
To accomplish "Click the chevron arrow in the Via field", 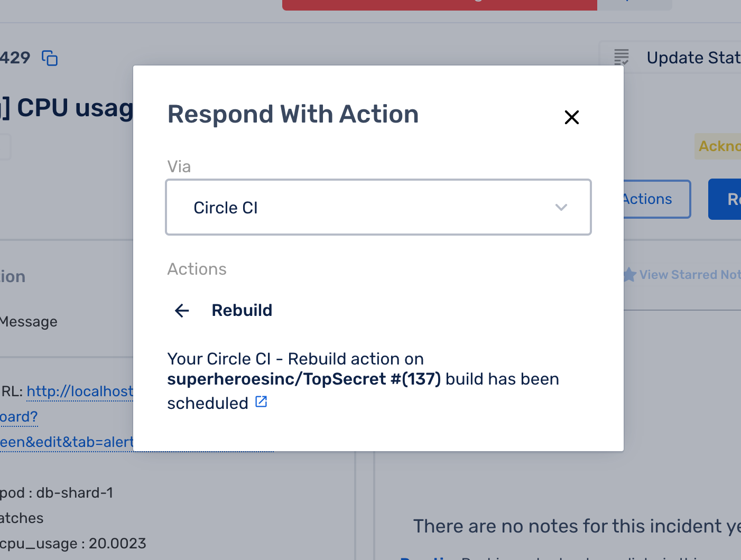I will click(x=561, y=208).
